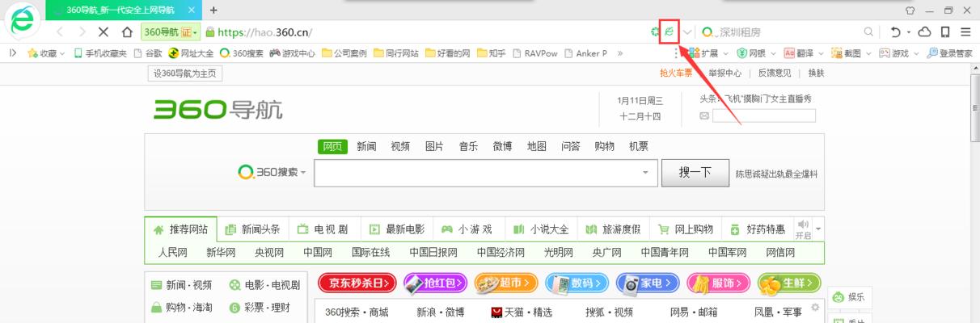The width and height of the screenshot is (980, 323).
Task: Click the page vertical scrollbar
Action: [974, 193]
